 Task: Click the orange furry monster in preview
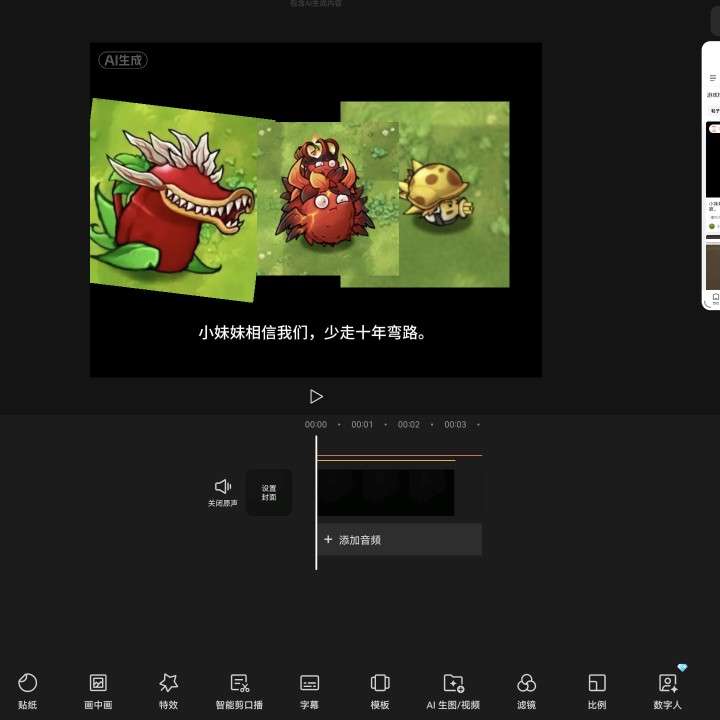[324, 193]
